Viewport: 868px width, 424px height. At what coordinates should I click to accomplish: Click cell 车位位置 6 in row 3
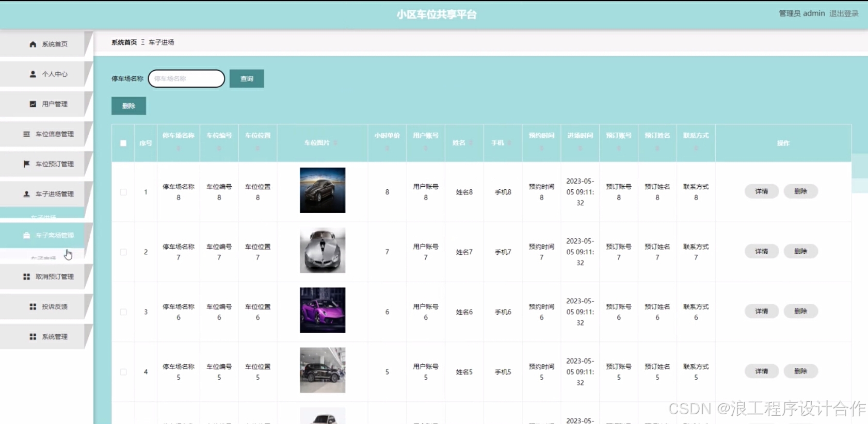coord(258,312)
